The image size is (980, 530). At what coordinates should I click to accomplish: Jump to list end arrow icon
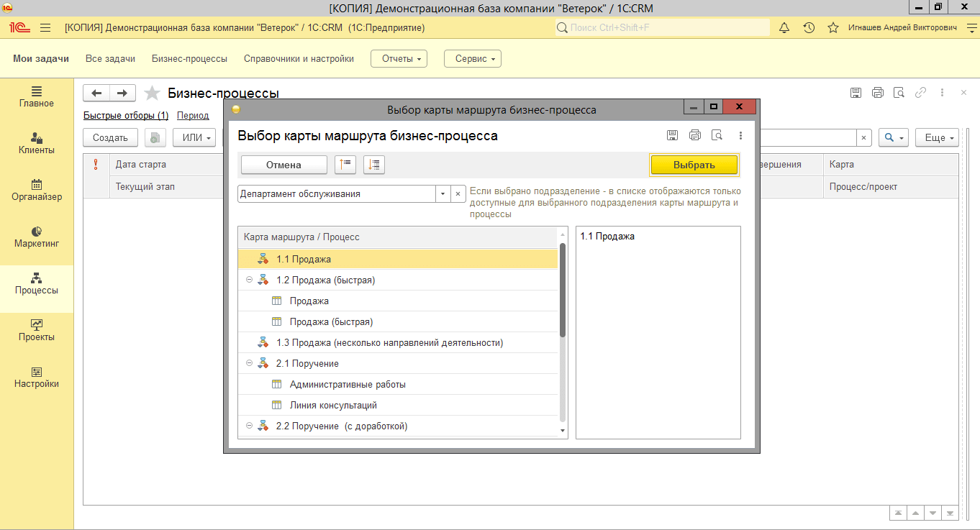tap(950, 513)
